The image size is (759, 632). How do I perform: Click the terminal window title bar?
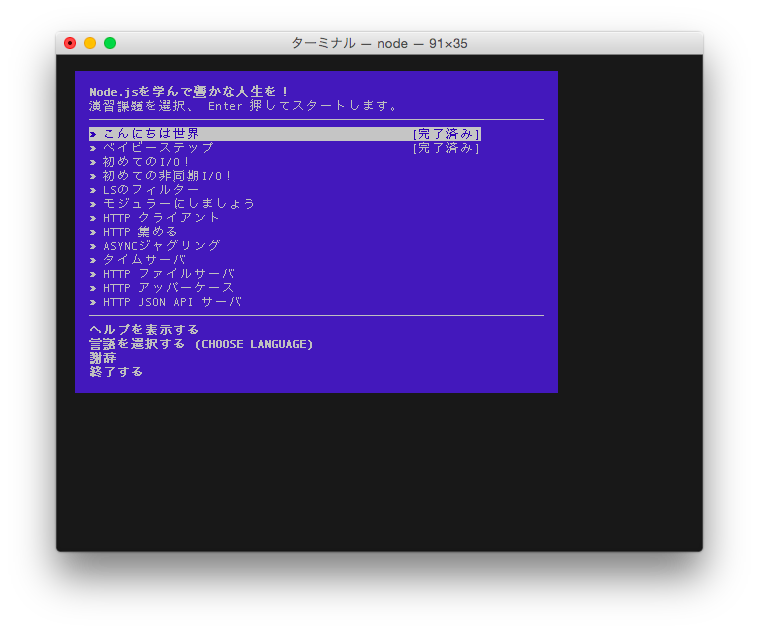click(x=379, y=43)
